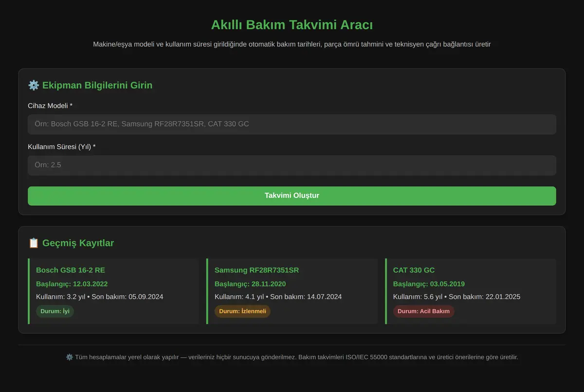Select Başlangıç: 12.03.2022 text

[72, 284]
